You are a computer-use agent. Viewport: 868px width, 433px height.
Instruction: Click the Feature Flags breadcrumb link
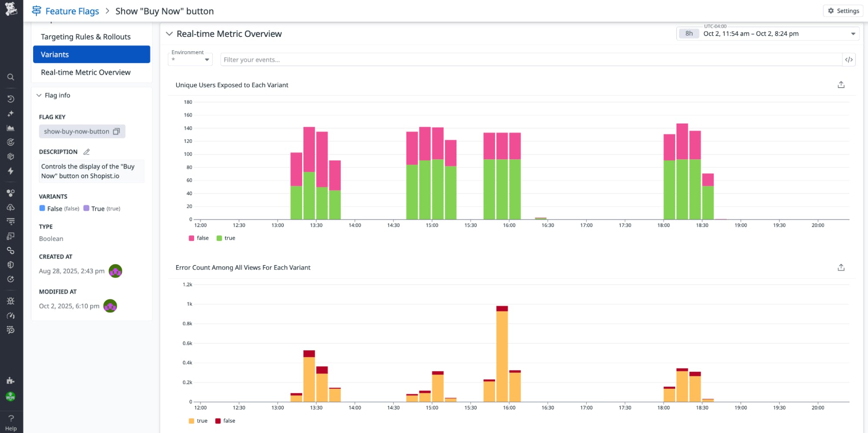click(72, 11)
